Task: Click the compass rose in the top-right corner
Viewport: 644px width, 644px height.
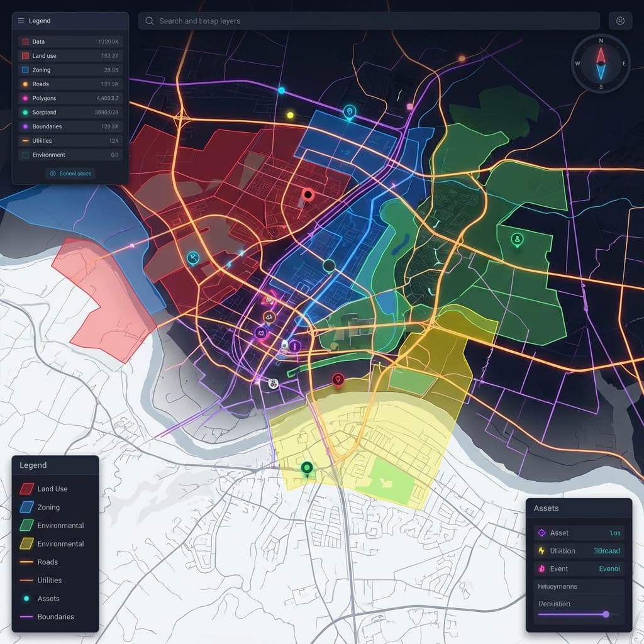Action: 599,63
